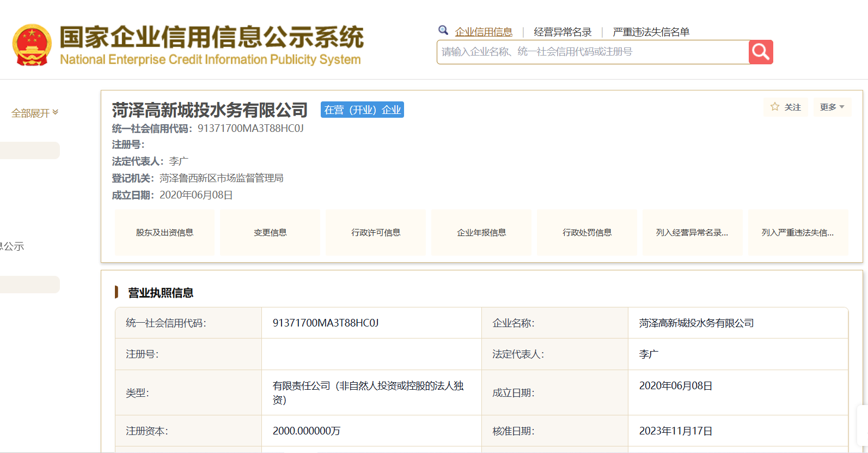This screenshot has height=453, width=868.
Task: Go to 行政许可信息 section
Action: click(x=376, y=233)
